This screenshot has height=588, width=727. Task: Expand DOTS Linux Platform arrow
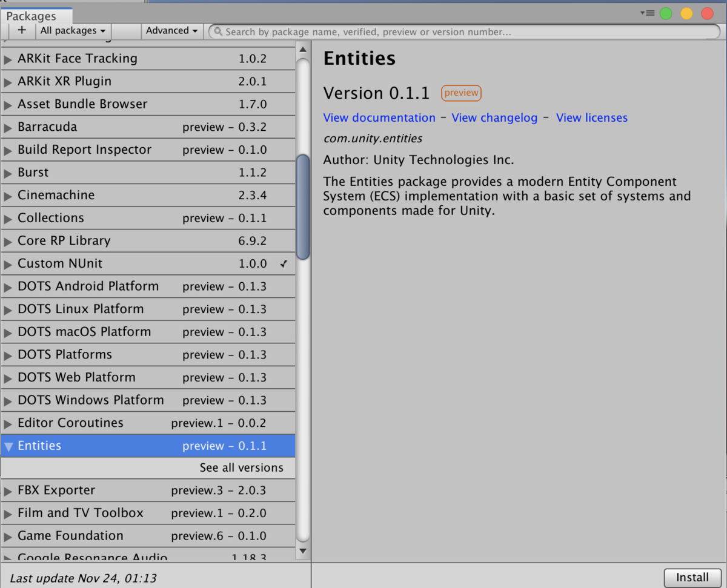8,309
